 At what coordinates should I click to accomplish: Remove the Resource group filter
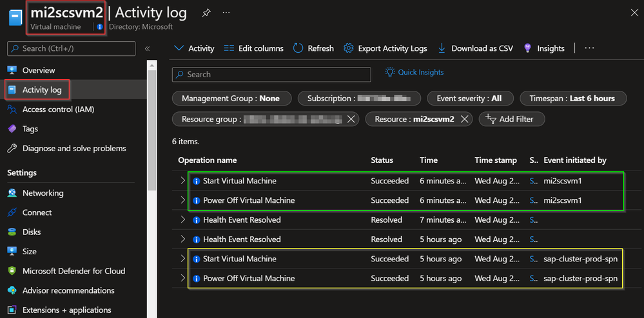[x=351, y=119]
